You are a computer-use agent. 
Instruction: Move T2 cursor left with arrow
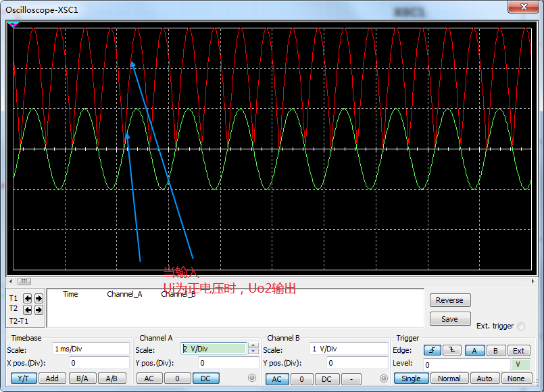(28, 310)
